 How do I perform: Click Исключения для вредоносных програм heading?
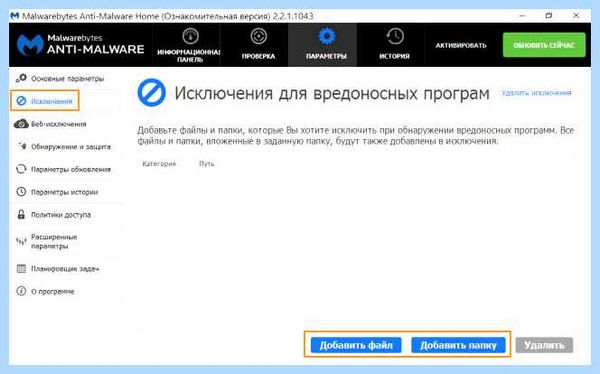coord(332,94)
